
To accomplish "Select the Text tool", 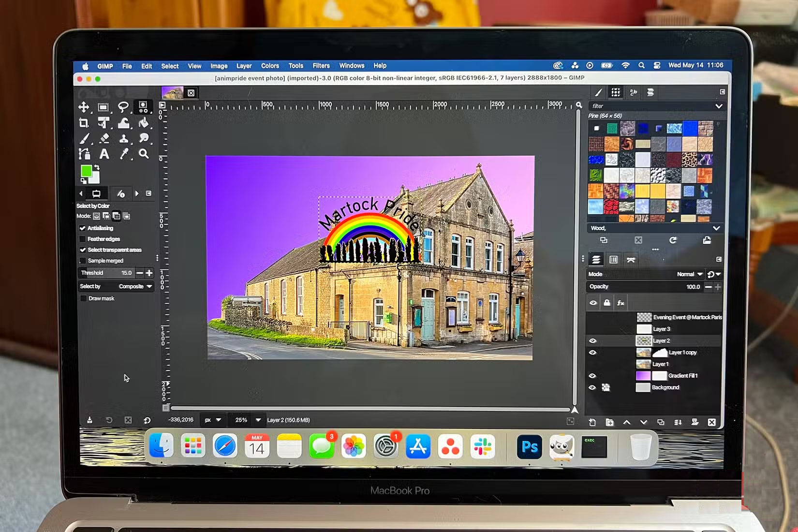I will 104,155.
